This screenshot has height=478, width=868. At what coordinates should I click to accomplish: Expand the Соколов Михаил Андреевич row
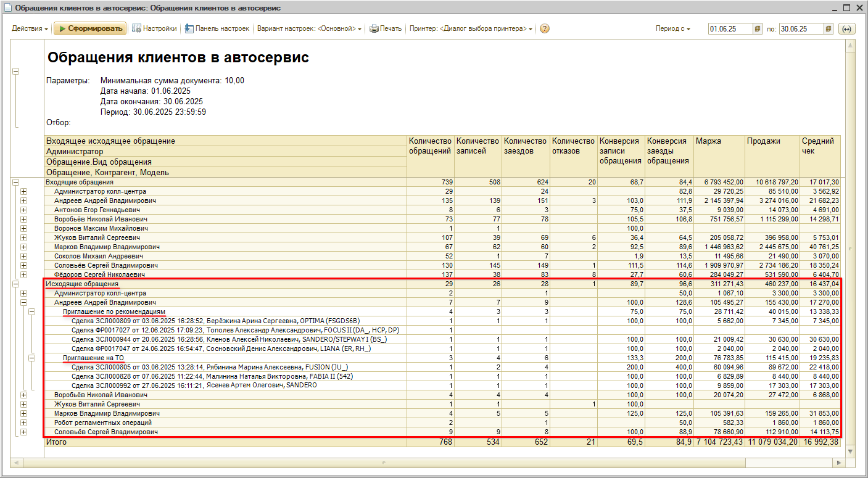pos(24,256)
